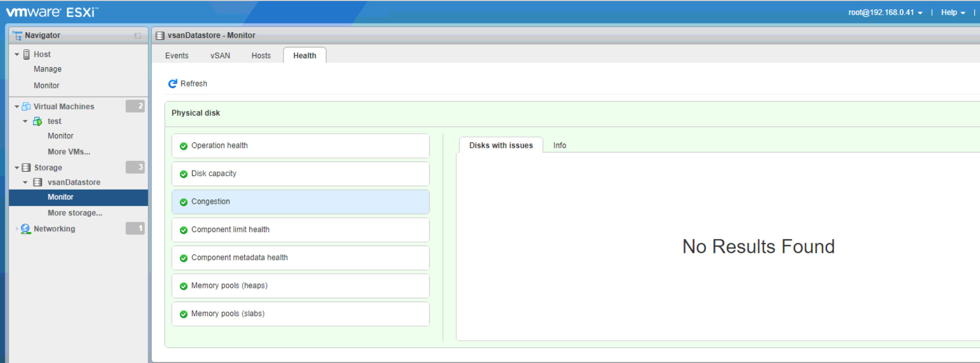980x363 pixels.
Task: Select the Congestion test row
Action: click(x=300, y=202)
